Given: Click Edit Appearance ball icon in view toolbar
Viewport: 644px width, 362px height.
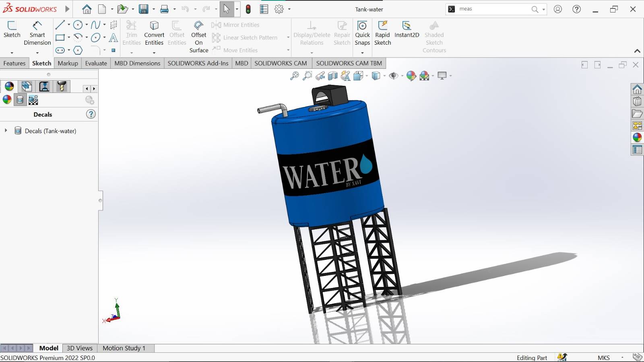Looking at the screenshot, I should pyautogui.click(x=411, y=76).
